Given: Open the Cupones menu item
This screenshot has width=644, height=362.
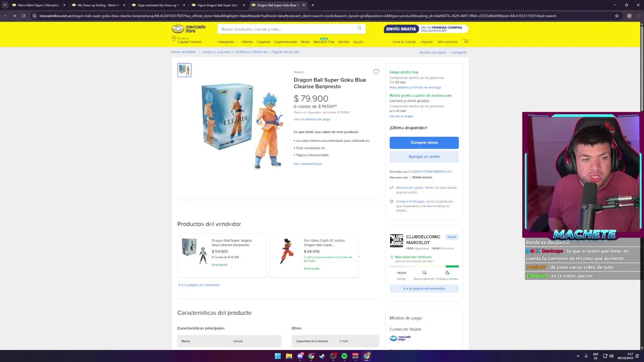Looking at the screenshot, I should click(263, 42).
